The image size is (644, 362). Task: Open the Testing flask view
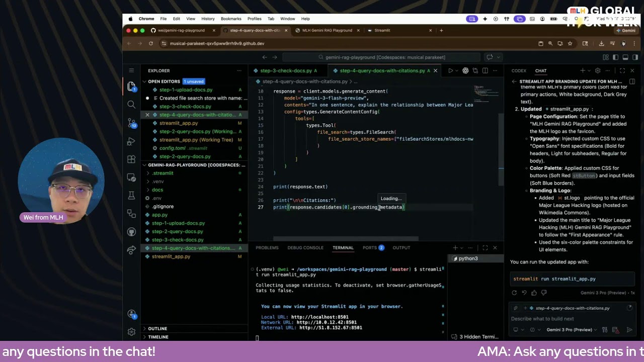click(131, 196)
